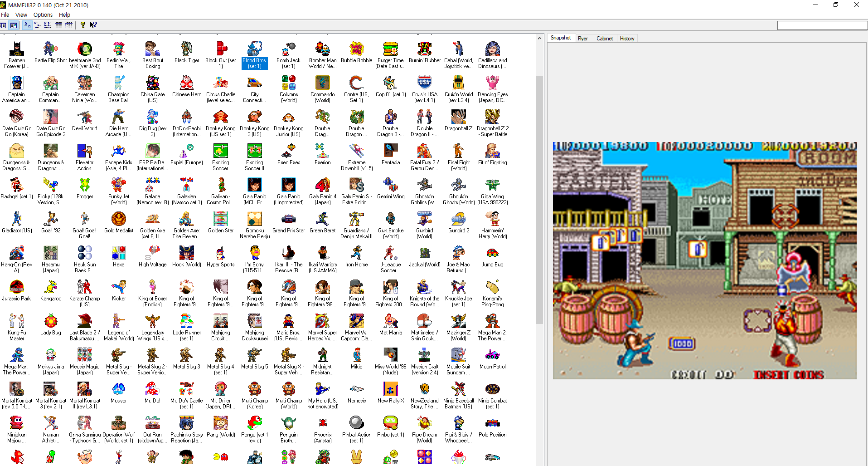This screenshot has width=868, height=466.
Task: Select the Lady Bug game icon
Action: pyautogui.click(x=51, y=321)
